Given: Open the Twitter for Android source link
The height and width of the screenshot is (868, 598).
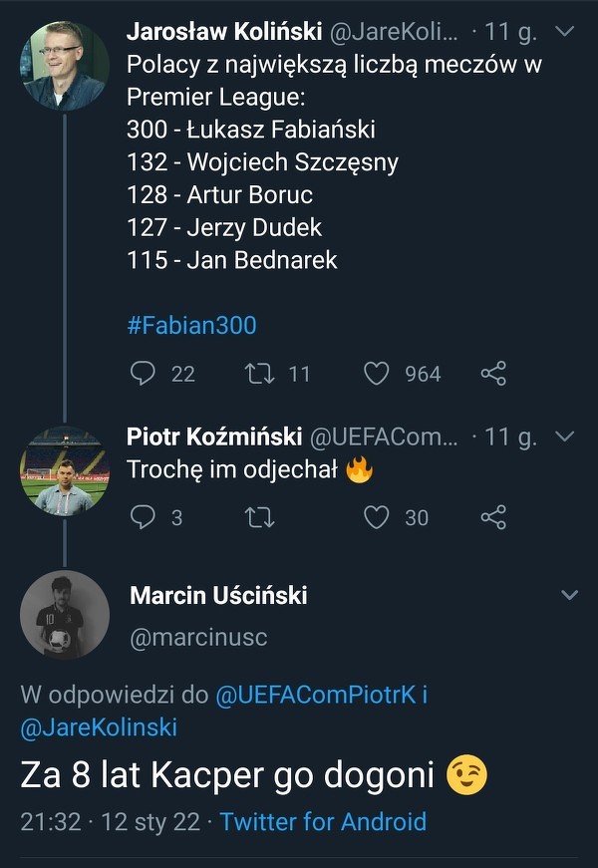Looking at the screenshot, I should pyautogui.click(x=323, y=822).
